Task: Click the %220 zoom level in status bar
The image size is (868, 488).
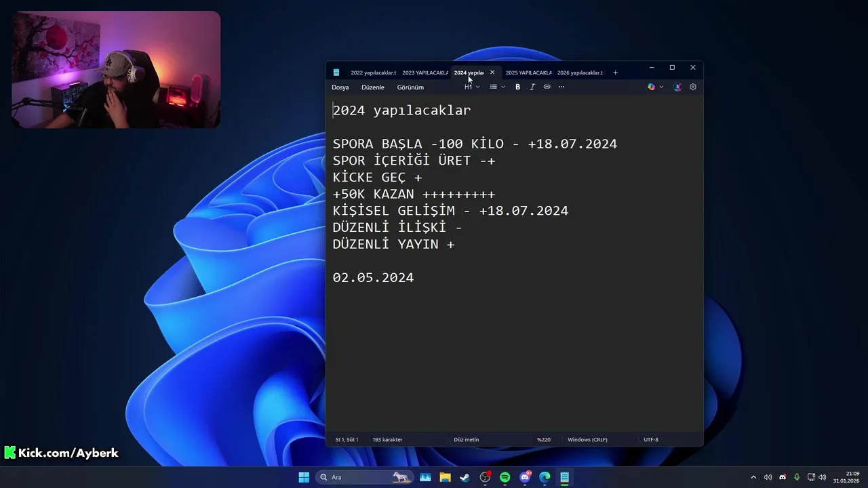Action: [x=544, y=440]
